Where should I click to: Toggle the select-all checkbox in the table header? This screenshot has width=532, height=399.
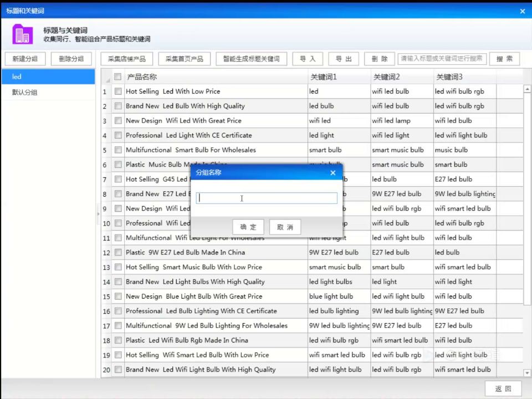[x=117, y=76]
